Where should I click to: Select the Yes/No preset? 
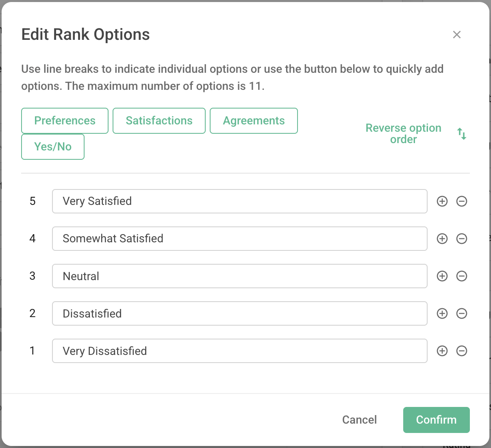(52, 147)
